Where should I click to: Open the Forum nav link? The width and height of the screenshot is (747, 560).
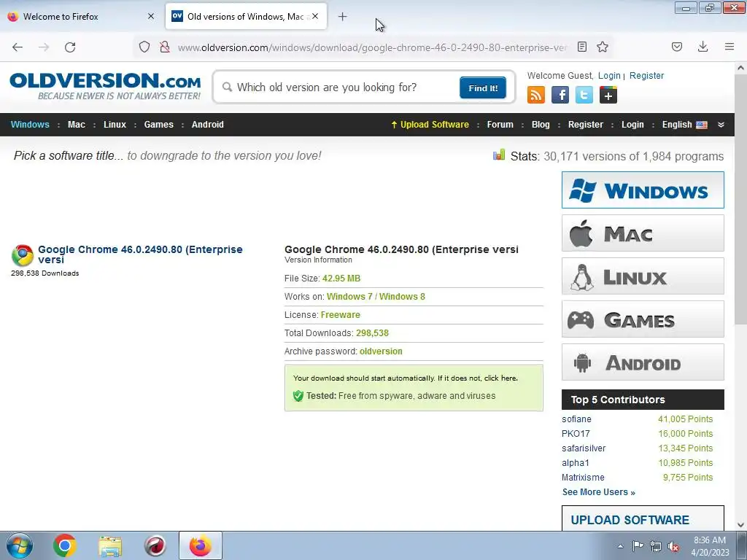[x=500, y=125]
